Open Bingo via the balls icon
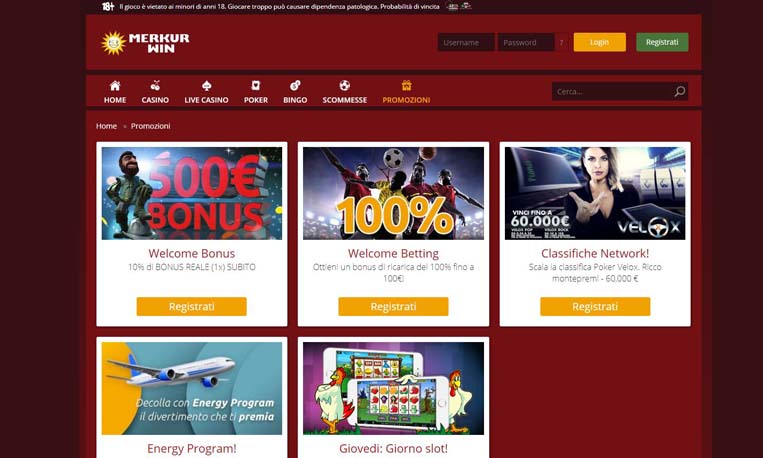763x458 pixels. pos(295,86)
